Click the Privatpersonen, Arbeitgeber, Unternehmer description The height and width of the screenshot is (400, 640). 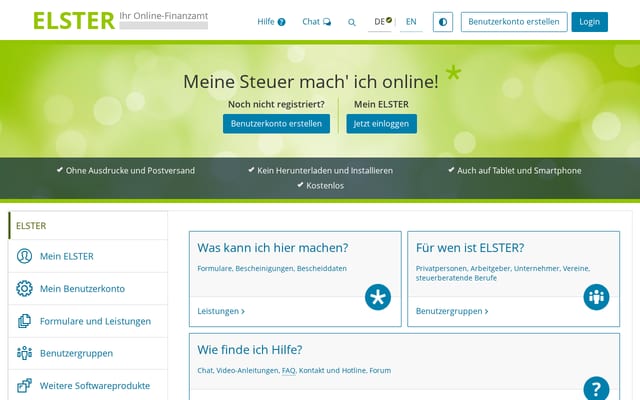[503, 273]
